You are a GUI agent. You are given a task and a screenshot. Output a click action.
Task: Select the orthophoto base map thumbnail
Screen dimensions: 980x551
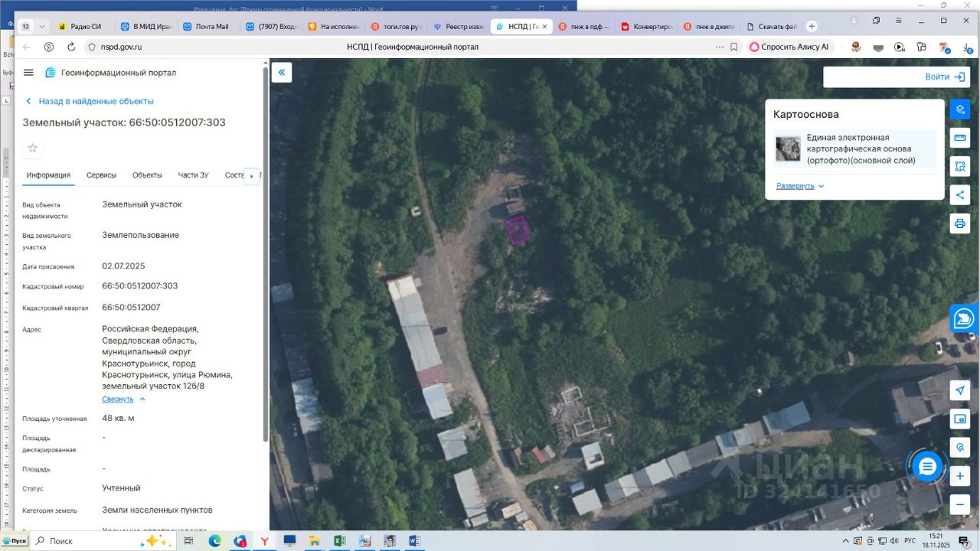(788, 148)
